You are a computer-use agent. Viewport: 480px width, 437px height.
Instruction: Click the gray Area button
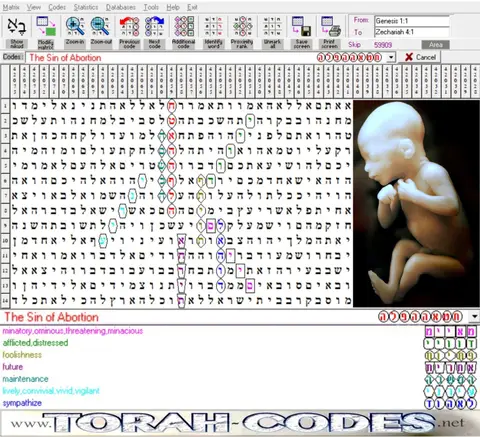coord(435,45)
